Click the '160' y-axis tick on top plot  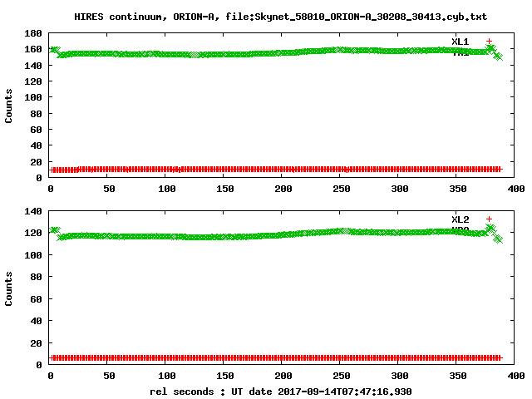click(x=33, y=49)
